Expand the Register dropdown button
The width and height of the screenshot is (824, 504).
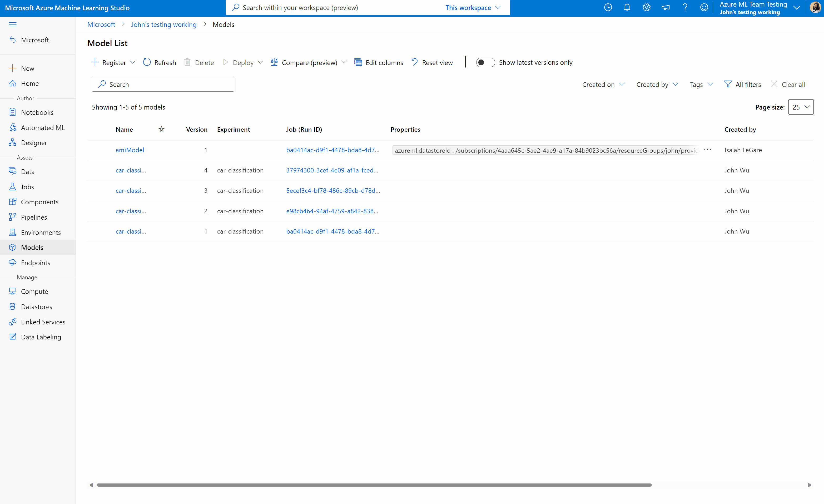(132, 62)
